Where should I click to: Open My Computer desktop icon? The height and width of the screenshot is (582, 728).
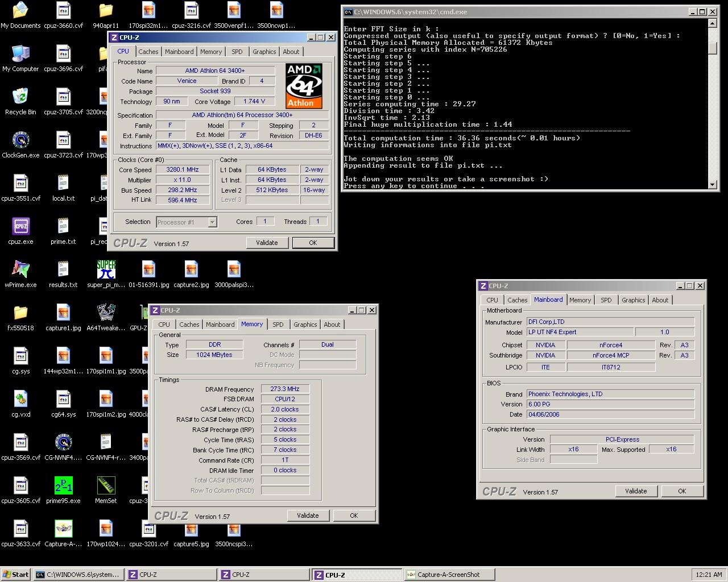(20, 59)
